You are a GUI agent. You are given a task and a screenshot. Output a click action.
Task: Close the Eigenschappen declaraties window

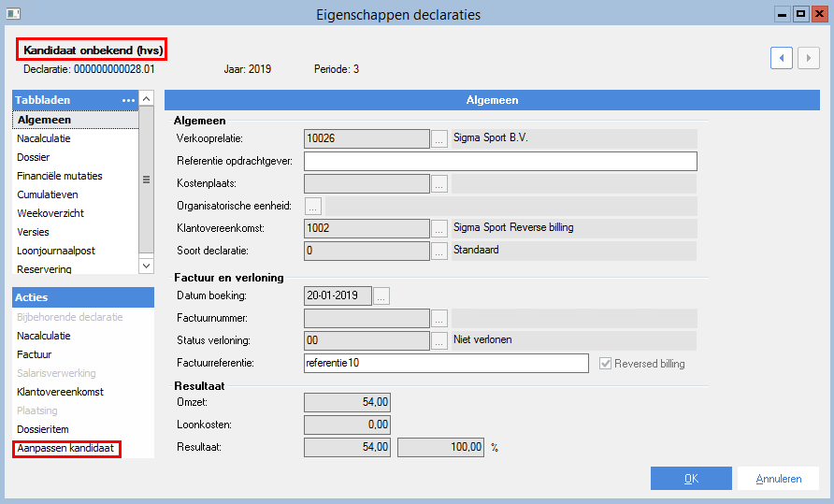coord(819,14)
